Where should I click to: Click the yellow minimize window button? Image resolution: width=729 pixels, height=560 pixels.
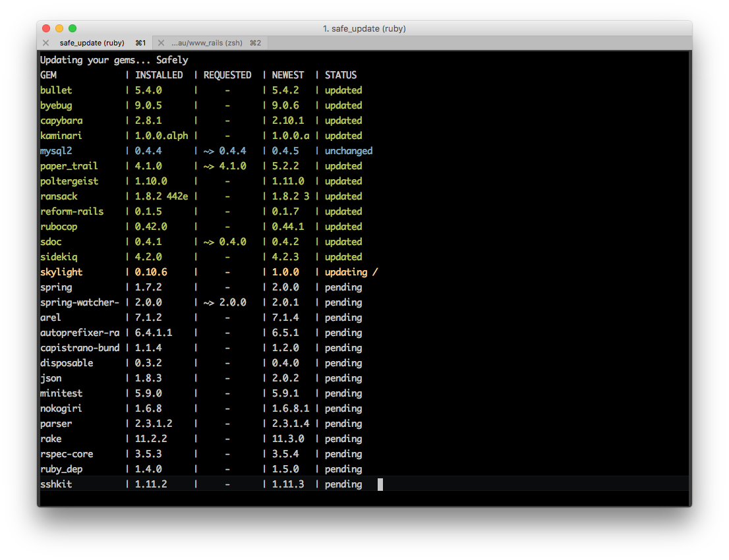[59, 28]
